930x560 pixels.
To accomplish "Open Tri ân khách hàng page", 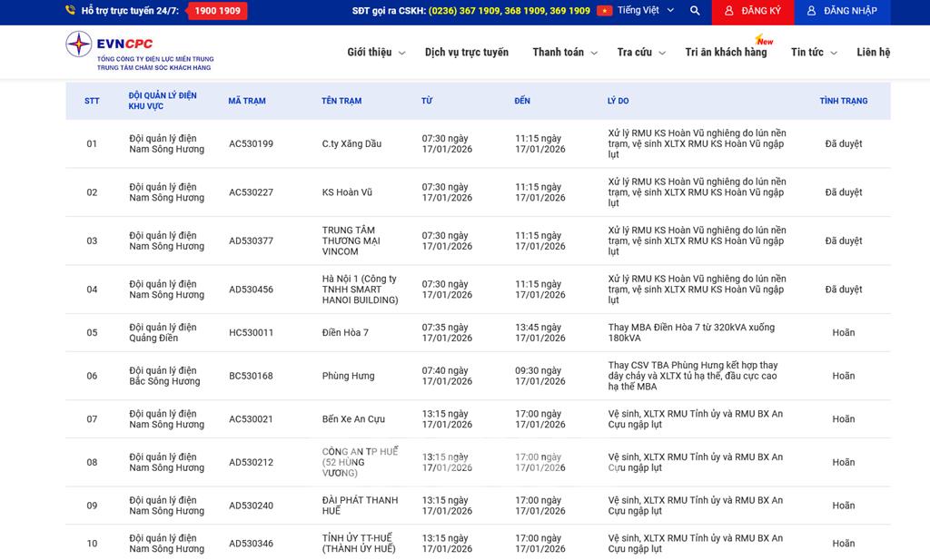I will 726,53.
